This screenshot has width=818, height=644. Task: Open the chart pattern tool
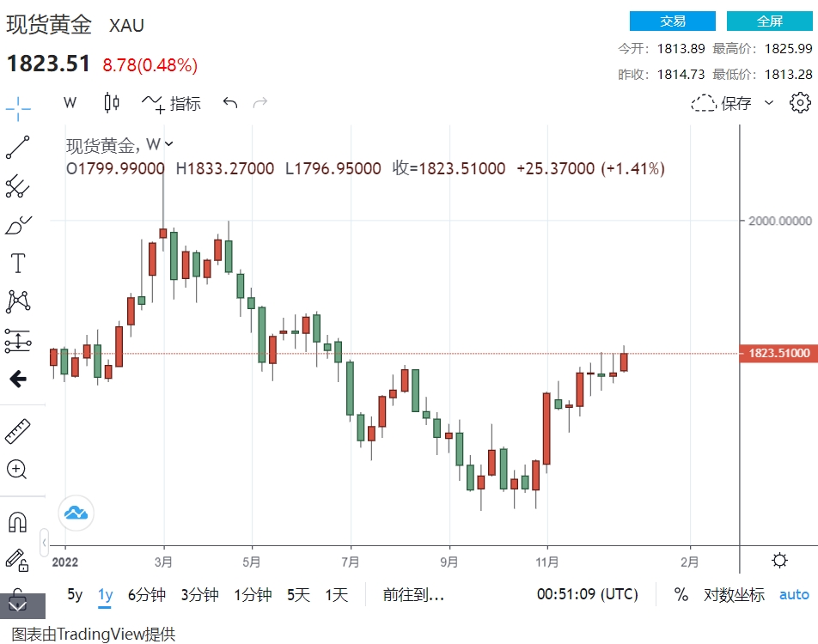(18, 301)
